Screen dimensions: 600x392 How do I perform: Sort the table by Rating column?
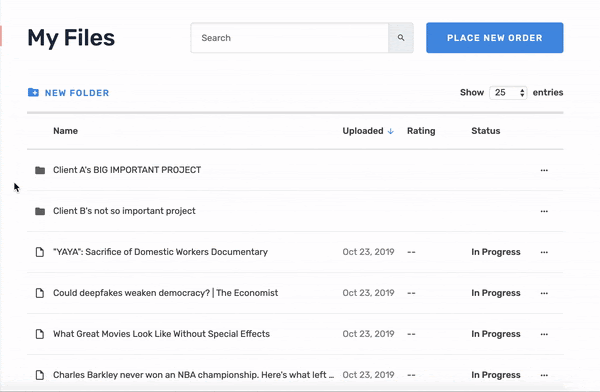coord(421,131)
